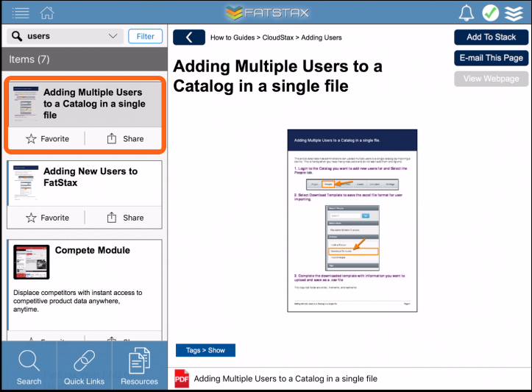Go back using the back arrow button
Viewport: 532px width, 392px height.
point(189,38)
